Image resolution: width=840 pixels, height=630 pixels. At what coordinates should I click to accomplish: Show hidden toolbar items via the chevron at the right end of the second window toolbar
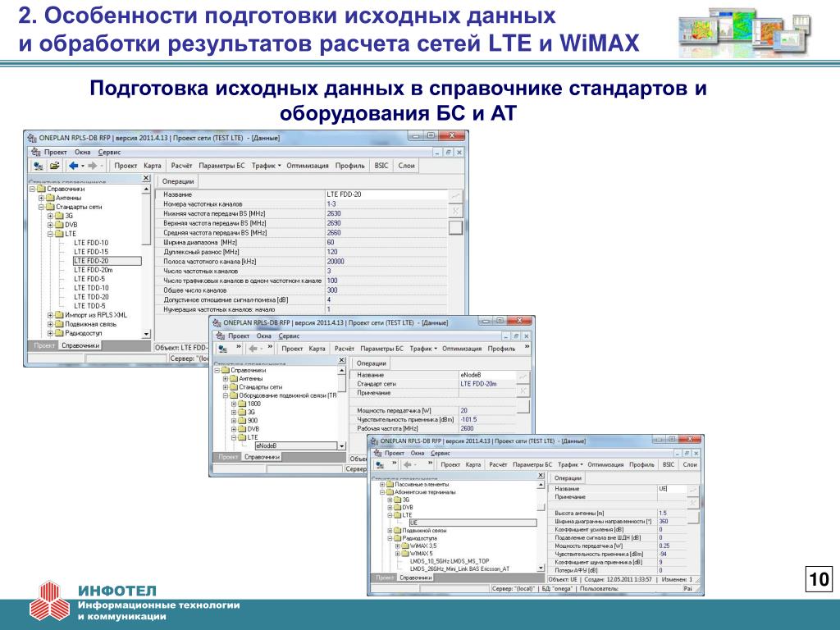[x=527, y=348]
